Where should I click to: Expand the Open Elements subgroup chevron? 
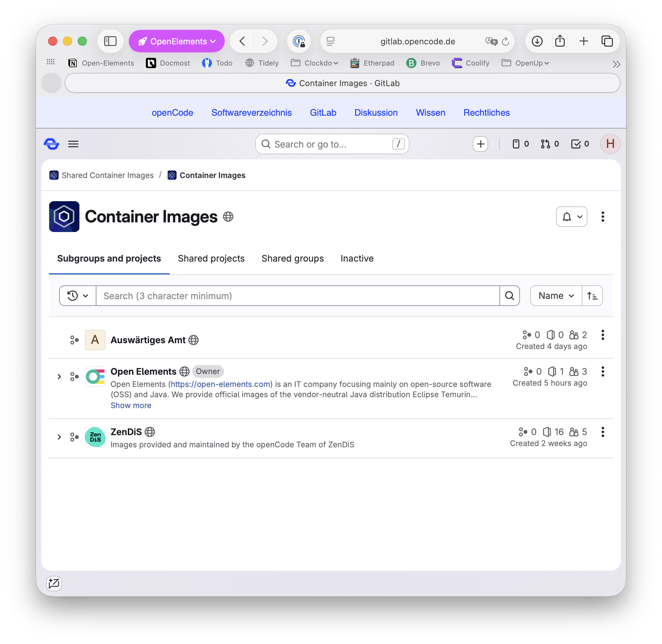coord(59,376)
